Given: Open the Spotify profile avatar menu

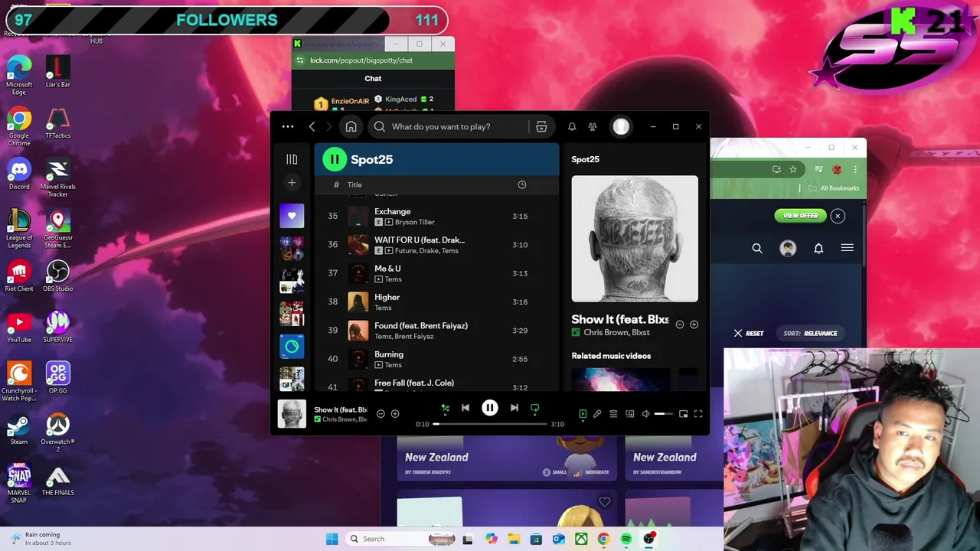Looking at the screenshot, I should click(x=621, y=126).
